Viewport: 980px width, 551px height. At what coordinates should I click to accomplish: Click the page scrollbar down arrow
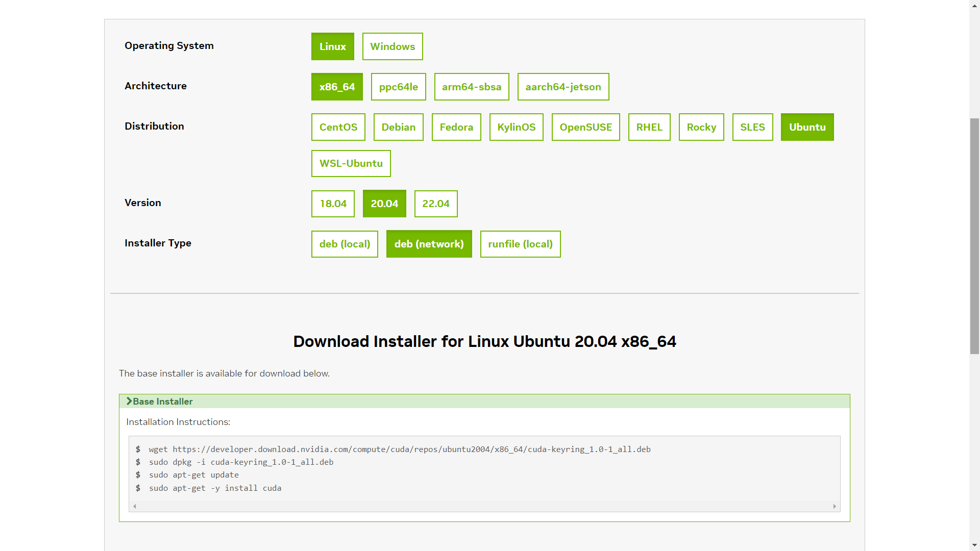974,545
